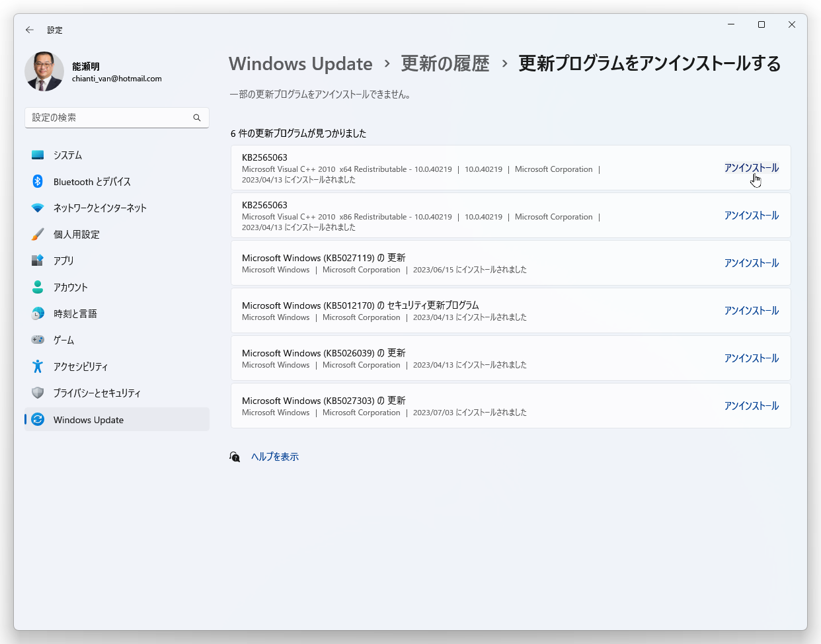
Task: Click the アプリ icon in sidebar
Action: click(38, 261)
